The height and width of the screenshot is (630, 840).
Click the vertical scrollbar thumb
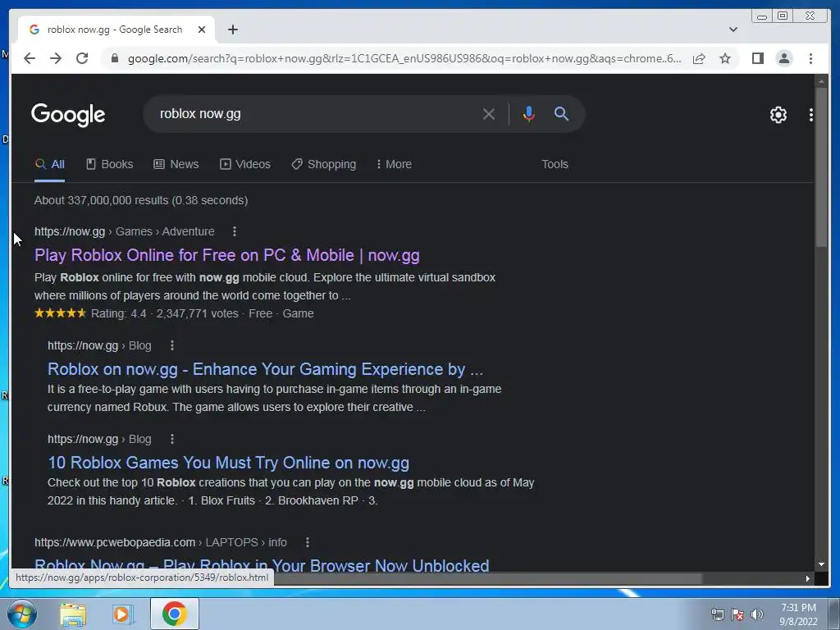pos(821,166)
